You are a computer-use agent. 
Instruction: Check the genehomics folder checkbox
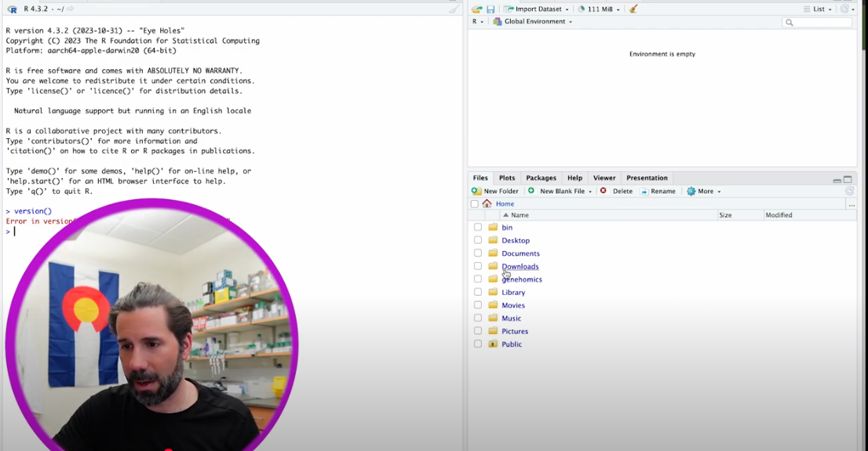tap(478, 279)
